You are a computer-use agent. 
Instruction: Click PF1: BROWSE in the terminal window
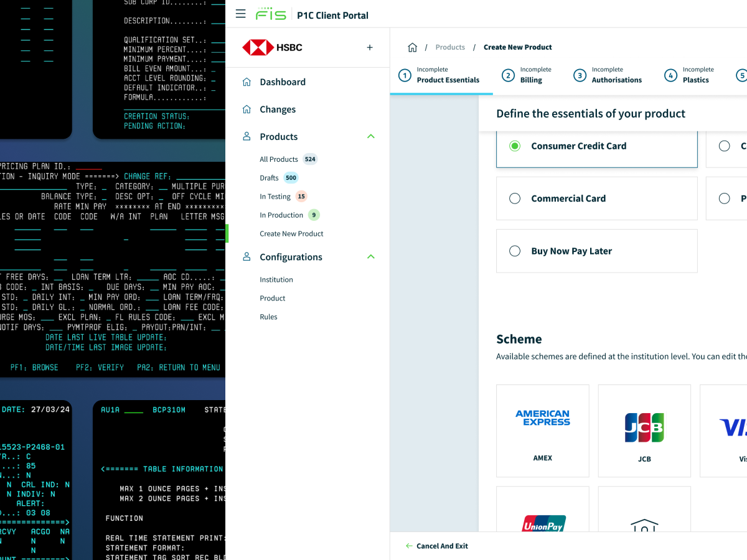pos(34,368)
